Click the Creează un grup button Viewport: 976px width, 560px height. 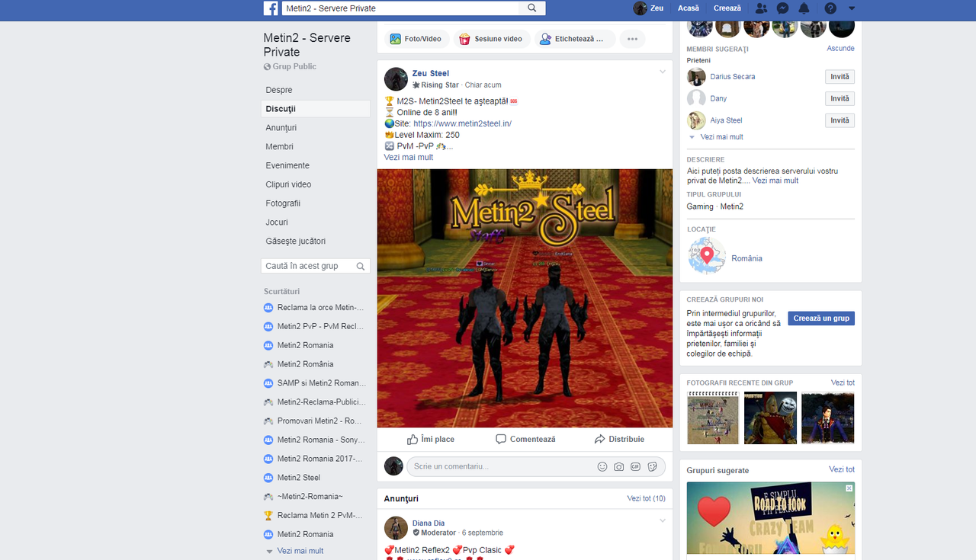821,318
